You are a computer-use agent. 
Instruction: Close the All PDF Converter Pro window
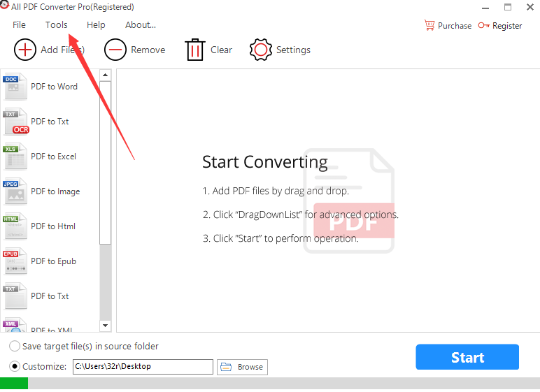coord(530,7)
